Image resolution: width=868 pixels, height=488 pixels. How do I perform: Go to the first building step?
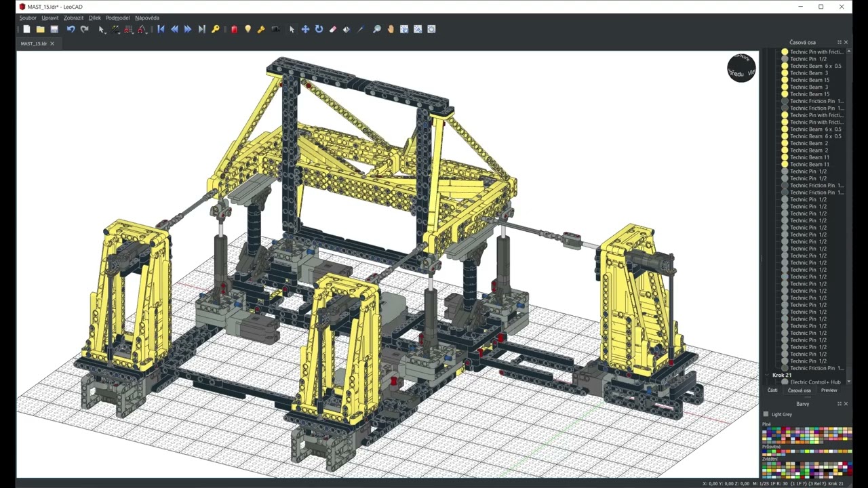tap(161, 29)
